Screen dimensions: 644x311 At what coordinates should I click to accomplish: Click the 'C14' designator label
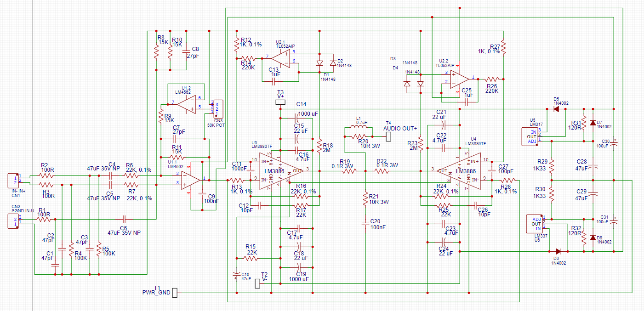301,104
